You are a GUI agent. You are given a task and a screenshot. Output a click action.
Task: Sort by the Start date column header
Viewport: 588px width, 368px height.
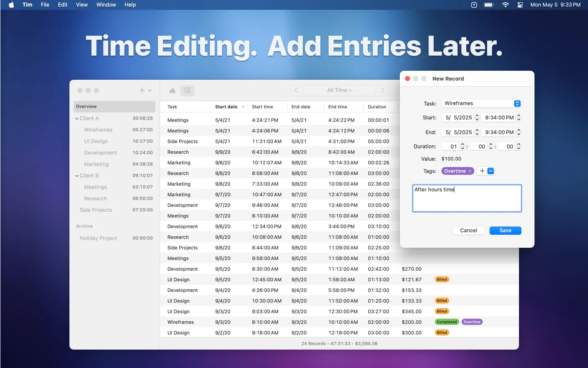tap(229, 107)
